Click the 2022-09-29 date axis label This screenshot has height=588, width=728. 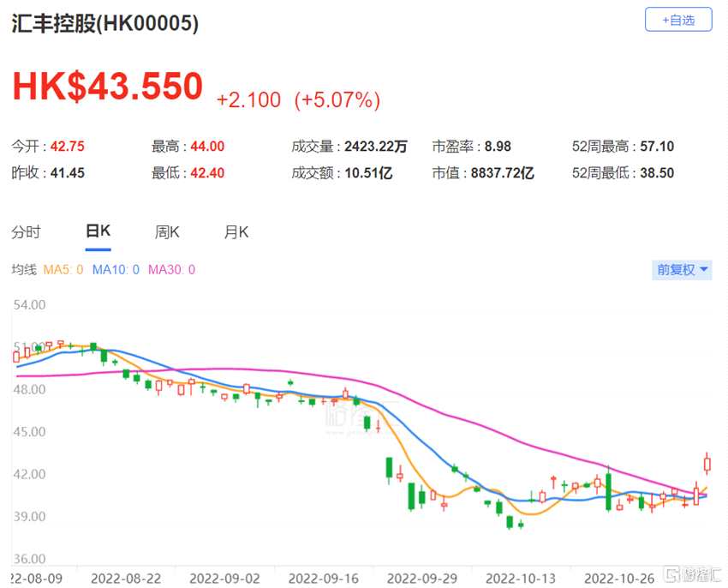coord(422,579)
